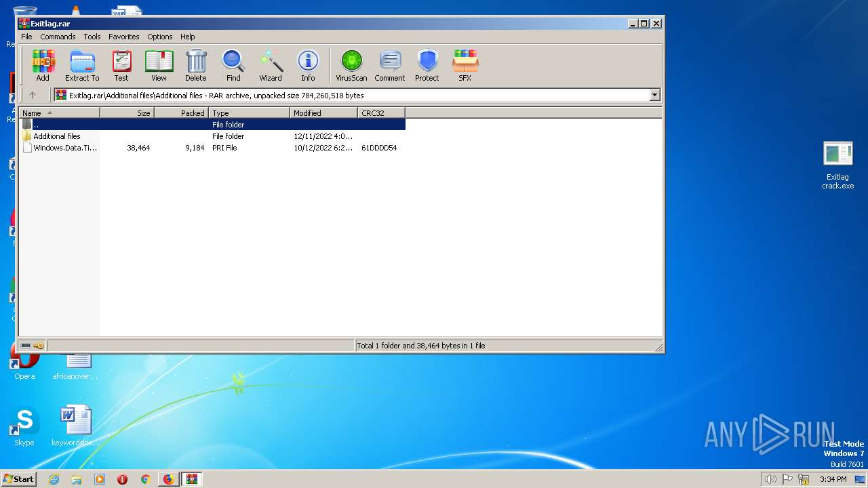
Task: Sort by Modified column header
Action: click(323, 113)
